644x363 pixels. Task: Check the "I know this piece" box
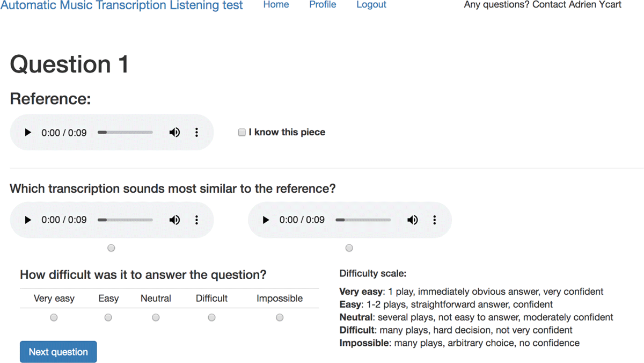[242, 133]
